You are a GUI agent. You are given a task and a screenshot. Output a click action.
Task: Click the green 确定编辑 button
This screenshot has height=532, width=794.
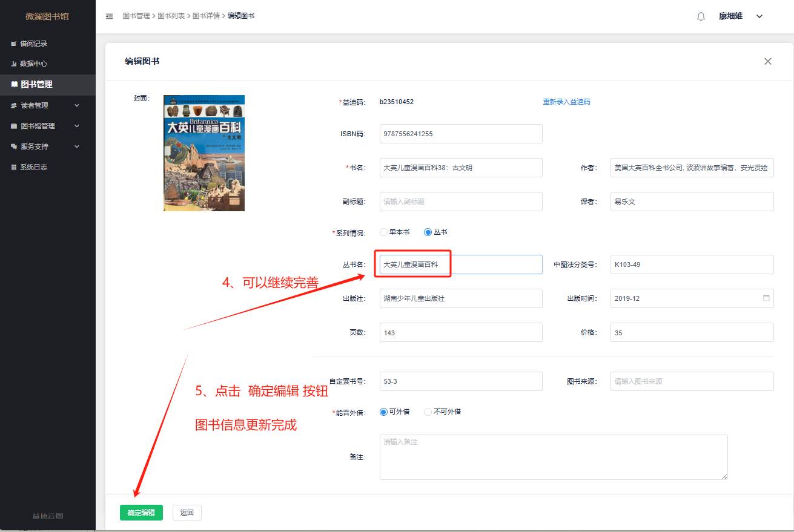(141, 513)
